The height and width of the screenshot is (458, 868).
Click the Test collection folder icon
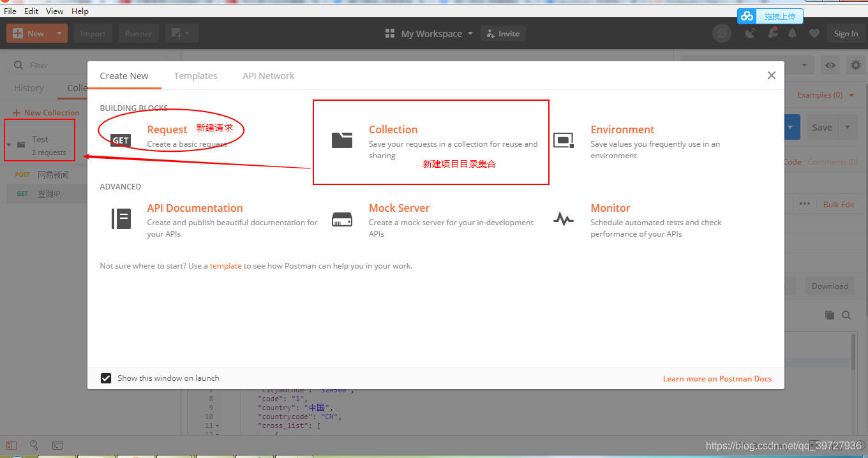21,145
